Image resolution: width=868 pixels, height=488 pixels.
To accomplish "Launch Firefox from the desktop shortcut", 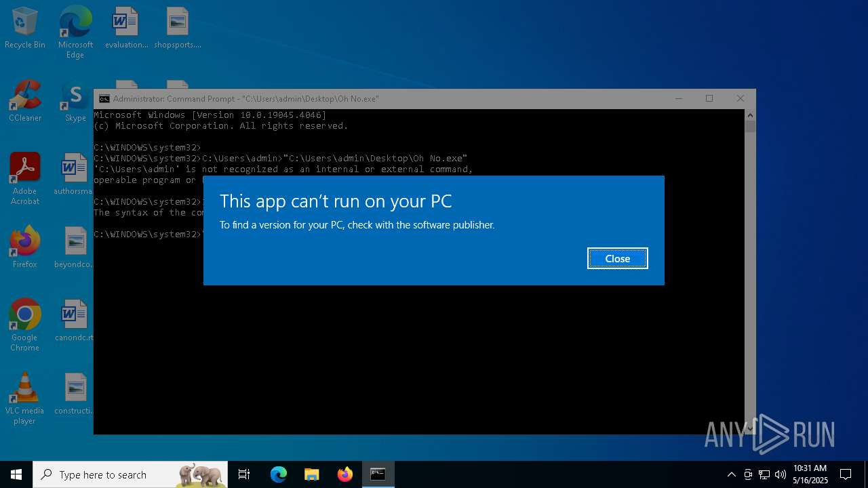I will pos(25,247).
